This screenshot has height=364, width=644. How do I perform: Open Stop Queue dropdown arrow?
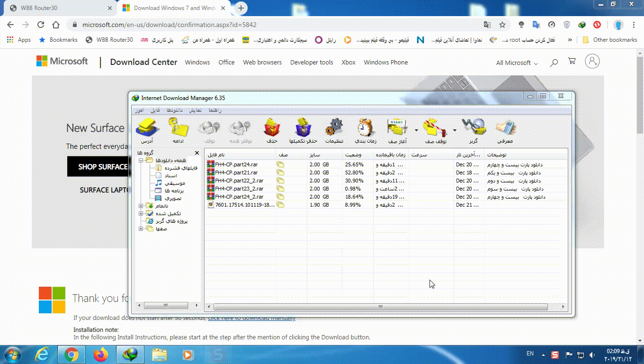[455, 130]
